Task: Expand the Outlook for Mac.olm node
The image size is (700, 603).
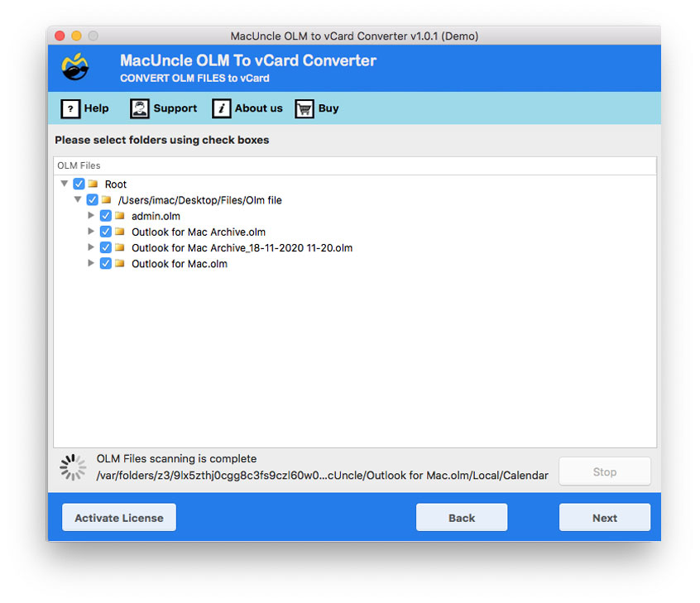Action: point(91,263)
